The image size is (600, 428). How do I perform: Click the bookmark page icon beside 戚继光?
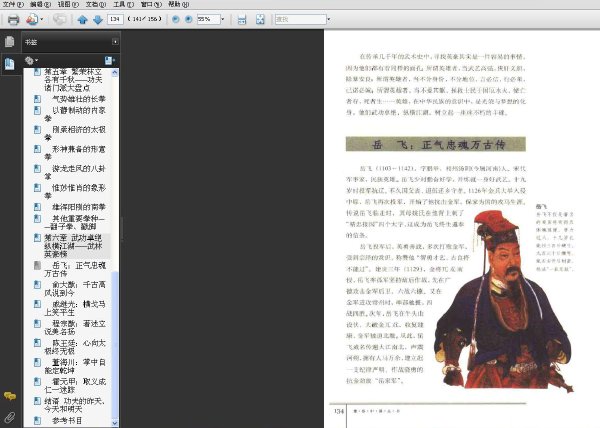pyautogui.click(x=37, y=304)
